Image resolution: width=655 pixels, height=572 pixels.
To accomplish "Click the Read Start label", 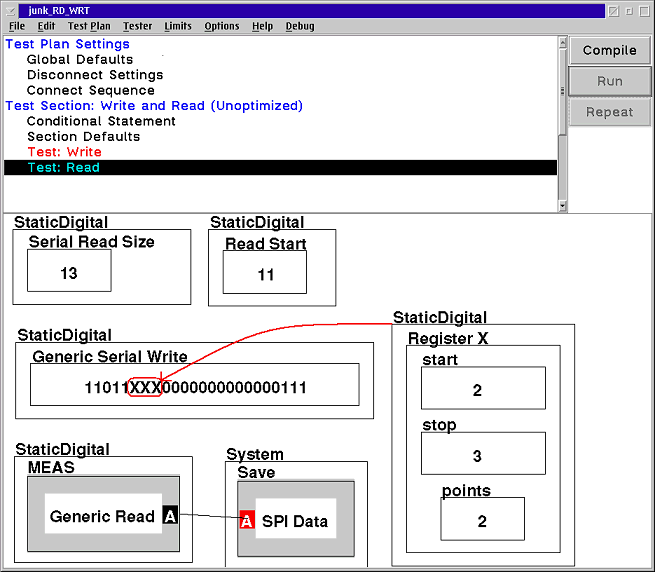I will tap(266, 244).
